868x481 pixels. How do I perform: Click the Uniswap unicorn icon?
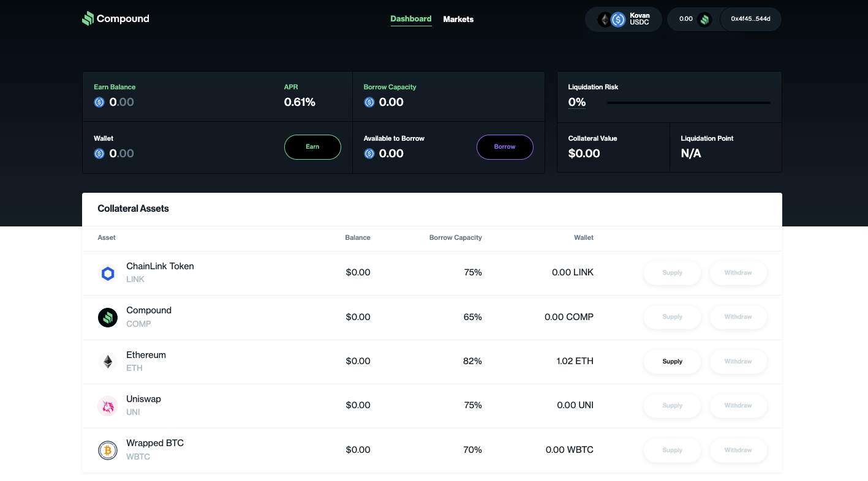tap(108, 406)
